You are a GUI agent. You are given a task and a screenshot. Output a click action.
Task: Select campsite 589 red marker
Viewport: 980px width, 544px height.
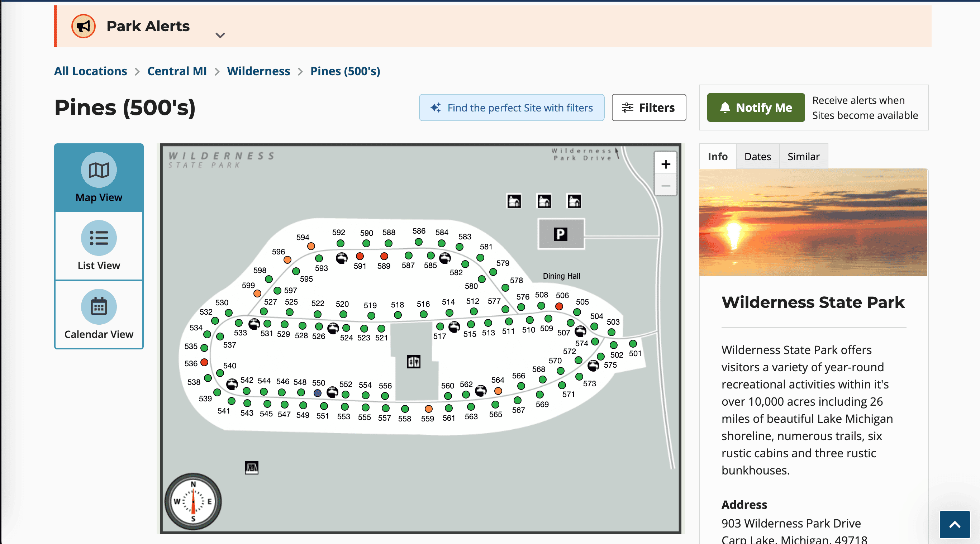[384, 256]
